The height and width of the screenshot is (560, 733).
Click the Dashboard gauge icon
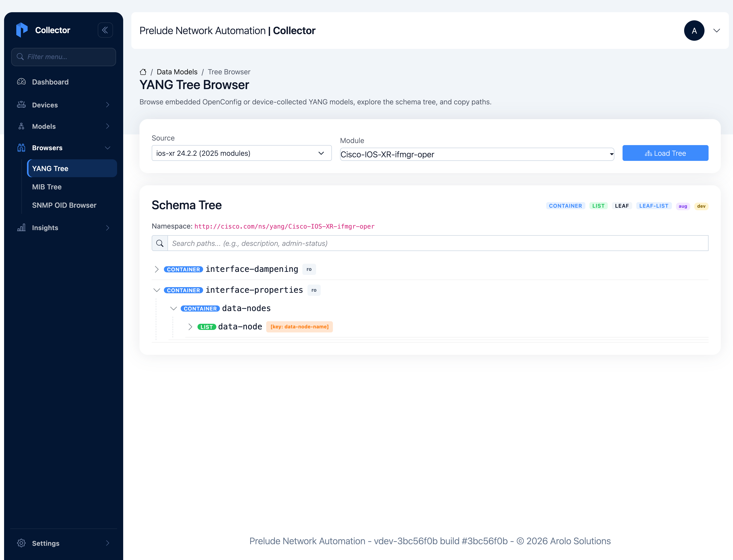(21, 82)
